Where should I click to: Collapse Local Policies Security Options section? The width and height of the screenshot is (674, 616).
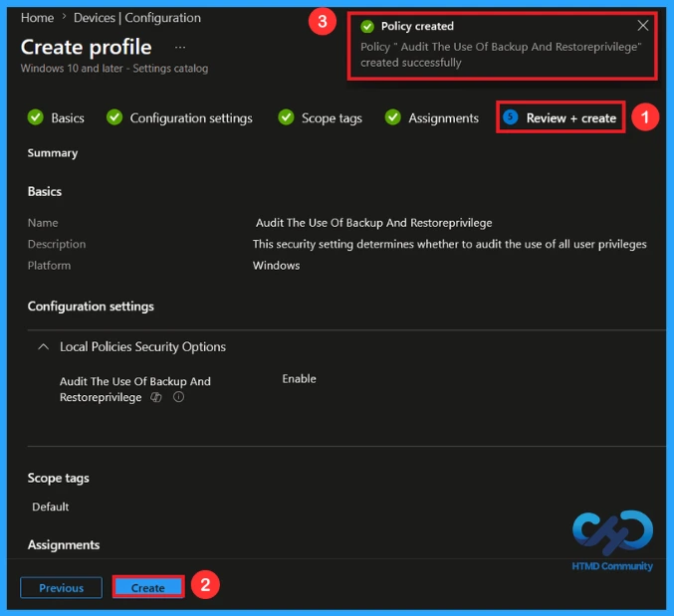tap(43, 346)
